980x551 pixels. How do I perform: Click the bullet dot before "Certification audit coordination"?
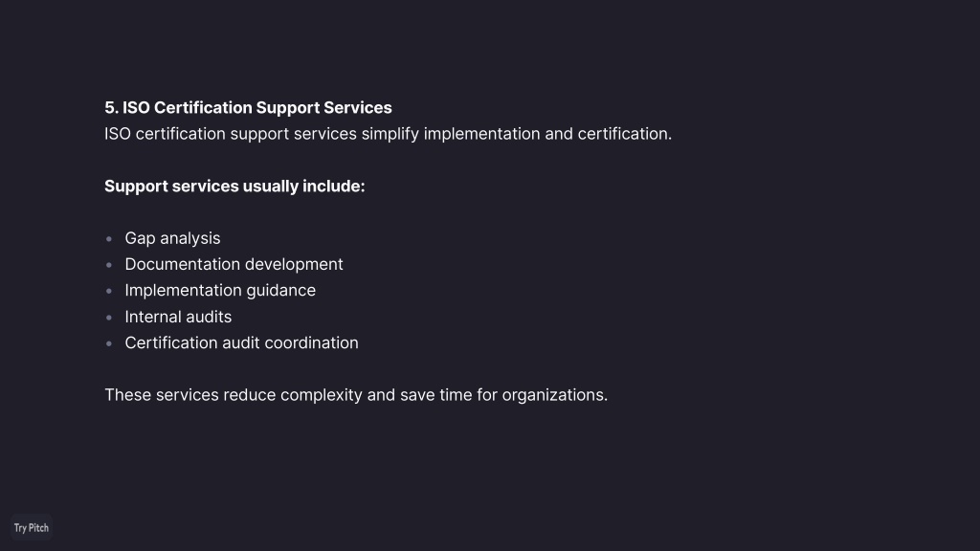(109, 342)
